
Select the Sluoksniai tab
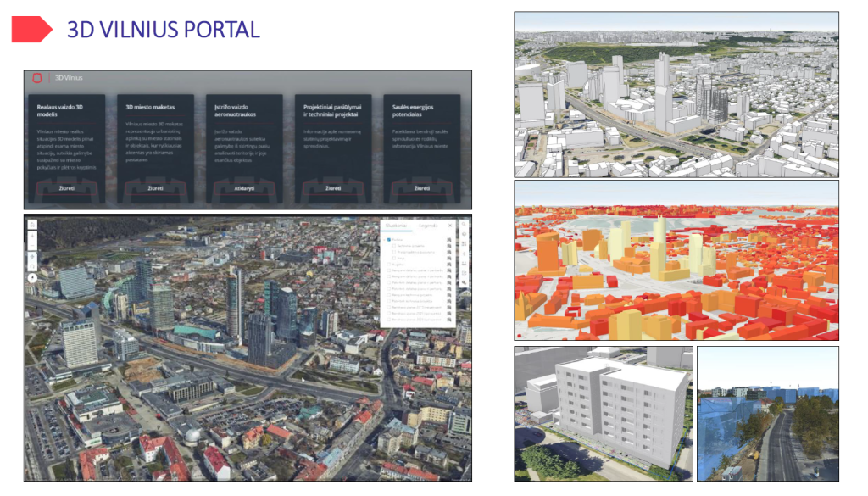(x=396, y=226)
